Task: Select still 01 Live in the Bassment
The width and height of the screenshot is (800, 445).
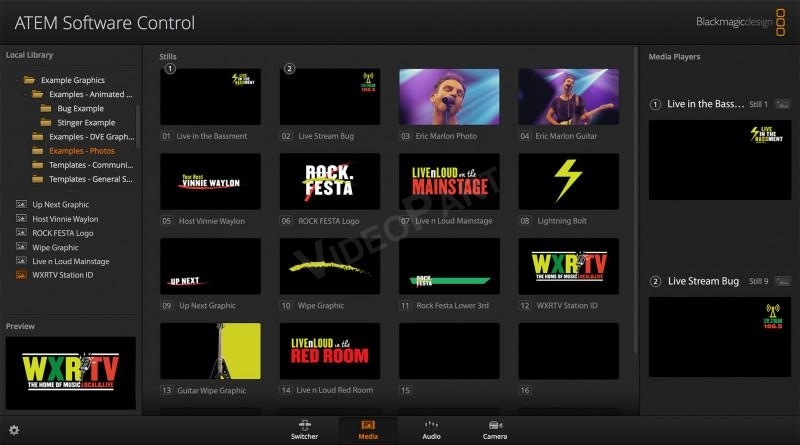Action: pos(210,97)
